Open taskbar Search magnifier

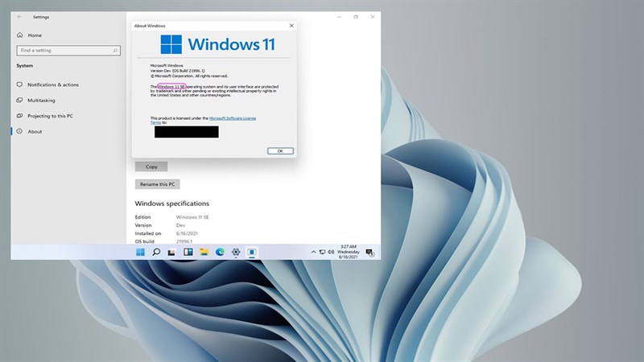point(156,252)
